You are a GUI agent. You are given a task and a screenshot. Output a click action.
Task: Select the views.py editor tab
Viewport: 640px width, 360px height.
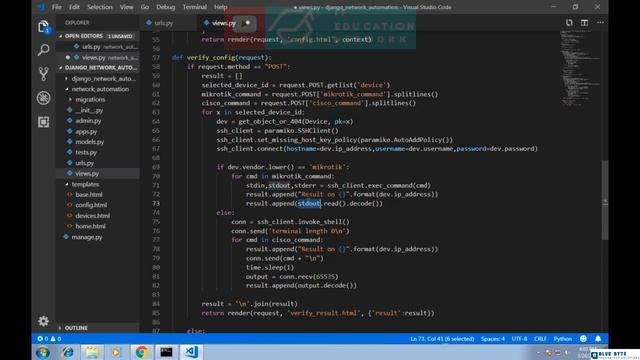(x=224, y=23)
